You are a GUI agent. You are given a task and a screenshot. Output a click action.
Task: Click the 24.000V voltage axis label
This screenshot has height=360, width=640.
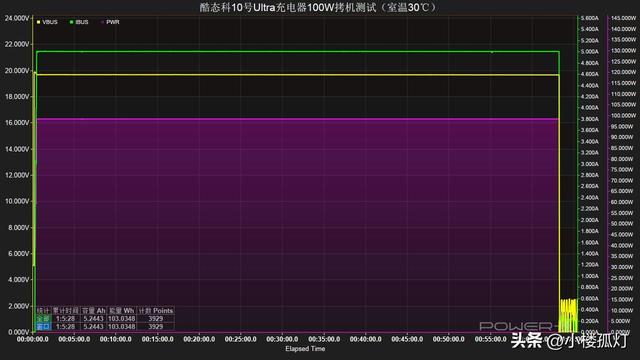pyautogui.click(x=17, y=18)
